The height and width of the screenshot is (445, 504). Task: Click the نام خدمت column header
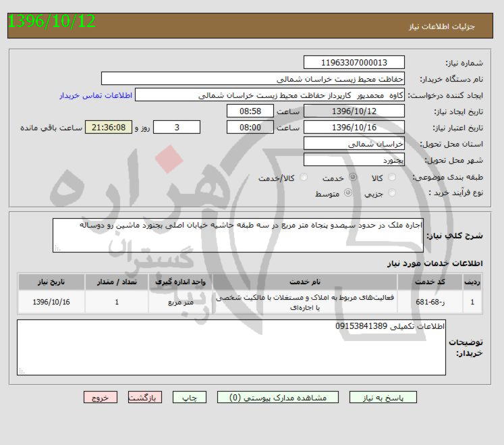(305, 282)
